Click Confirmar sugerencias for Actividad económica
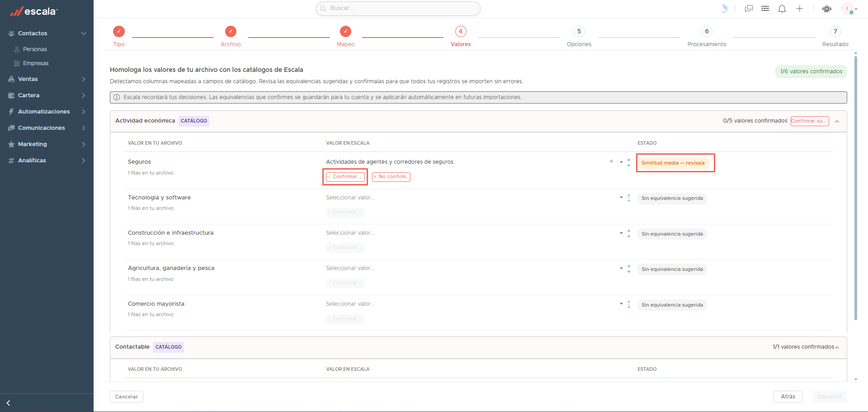868x412 pixels. click(x=810, y=121)
